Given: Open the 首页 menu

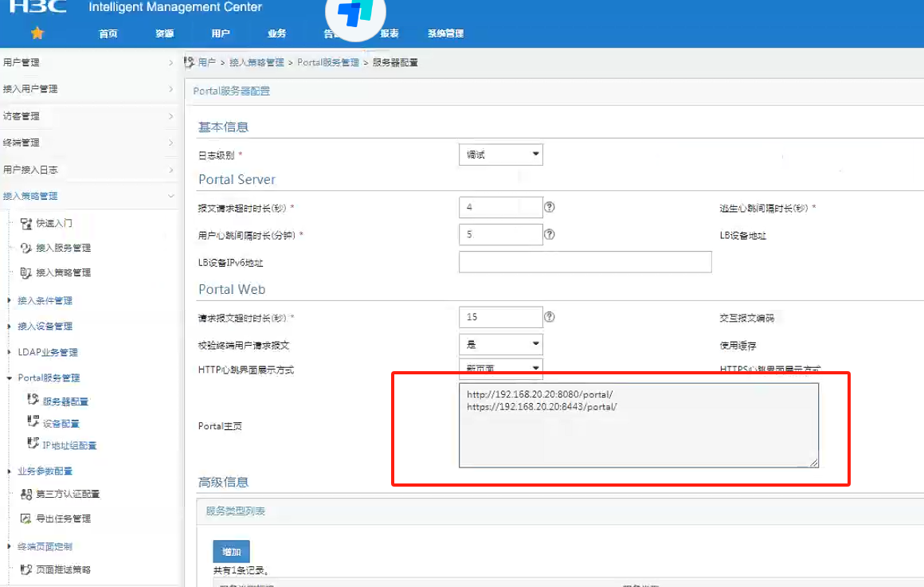Looking at the screenshot, I should (108, 33).
